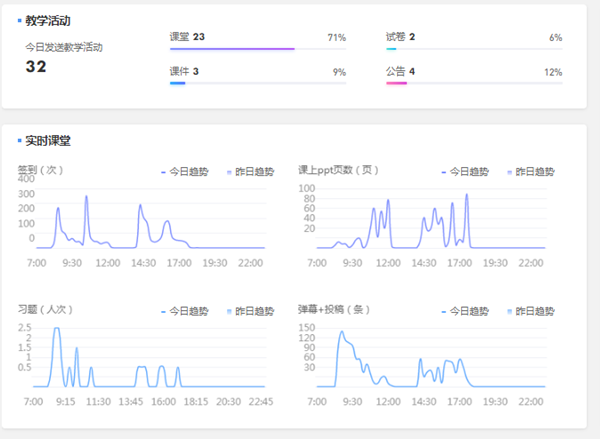600x439 pixels.
Task: Hide 昨日趋势 series in 课上ppt页数 chart
Action: [x=530, y=171]
